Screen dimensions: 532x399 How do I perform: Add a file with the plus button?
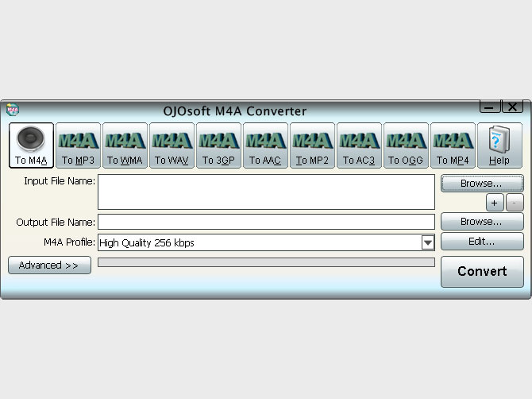coord(495,203)
